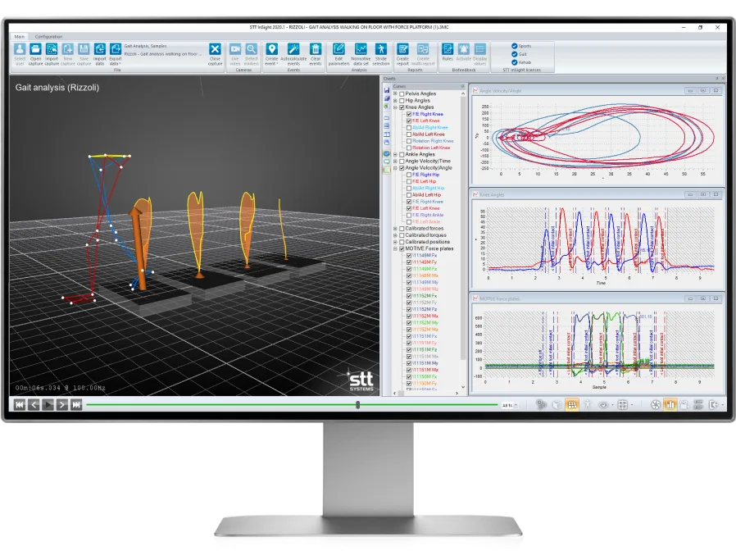
Task: Enable the Ab/Ad Left Knee curve checkbox
Action: [x=409, y=134]
